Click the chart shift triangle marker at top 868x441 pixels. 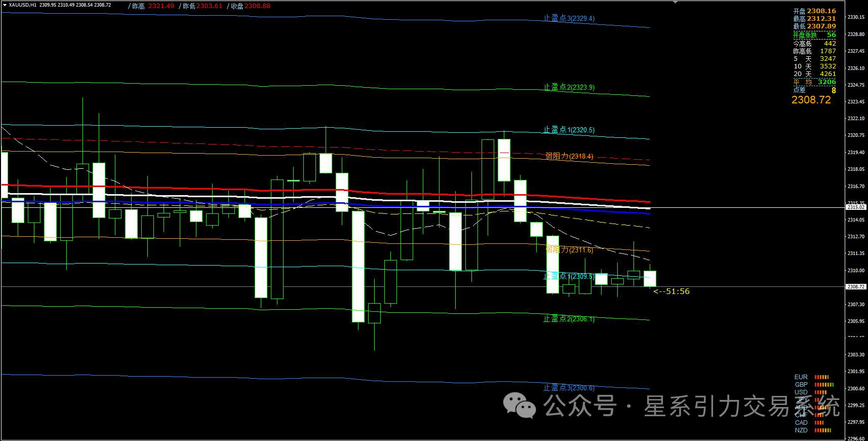[x=675, y=2]
